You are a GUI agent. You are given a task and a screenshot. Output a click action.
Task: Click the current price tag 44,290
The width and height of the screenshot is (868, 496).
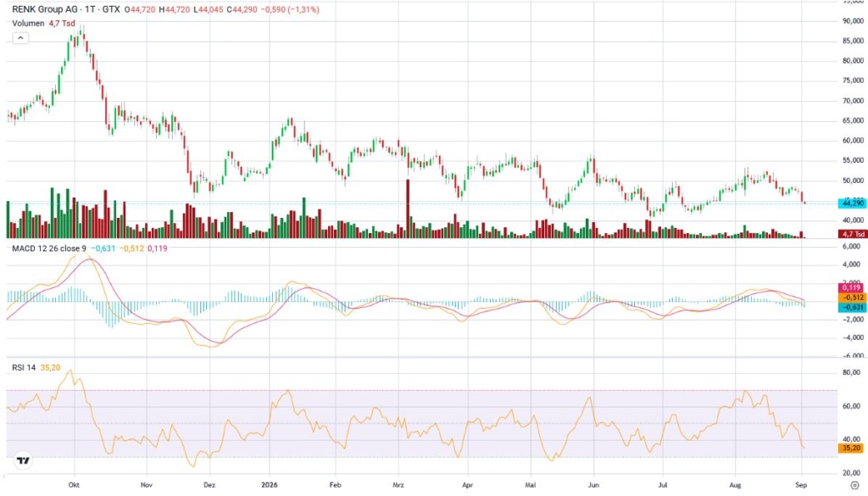pyautogui.click(x=853, y=203)
